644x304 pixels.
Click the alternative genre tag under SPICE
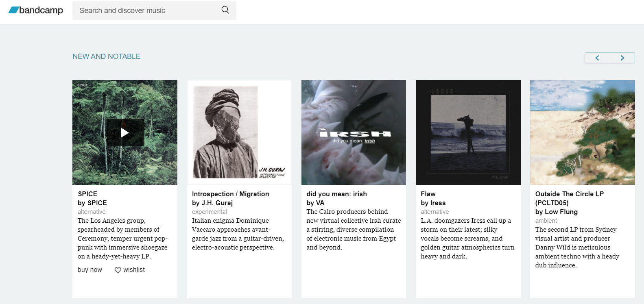pyautogui.click(x=92, y=212)
